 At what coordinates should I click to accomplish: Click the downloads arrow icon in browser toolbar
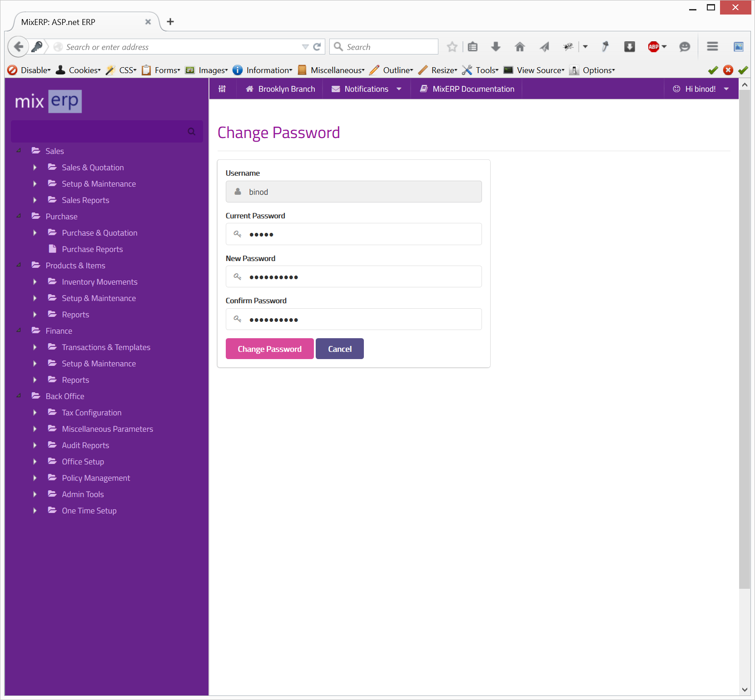point(496,47)
